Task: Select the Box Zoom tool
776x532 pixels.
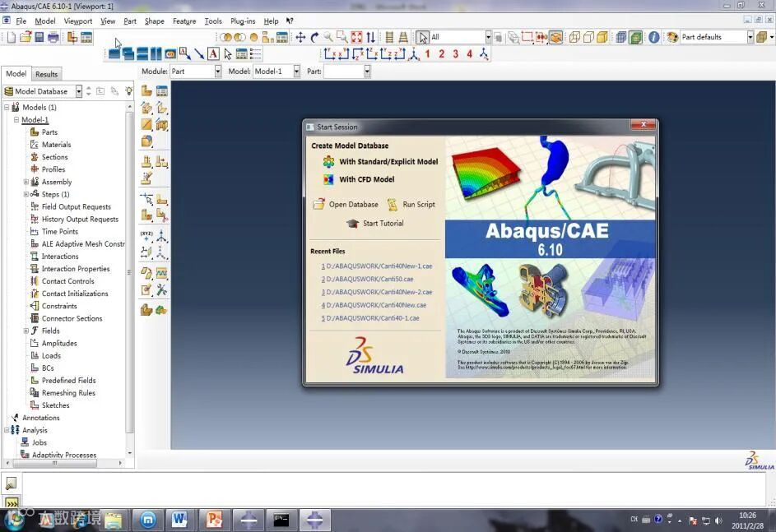Action: pyautogui.click(x=342, y=37)
